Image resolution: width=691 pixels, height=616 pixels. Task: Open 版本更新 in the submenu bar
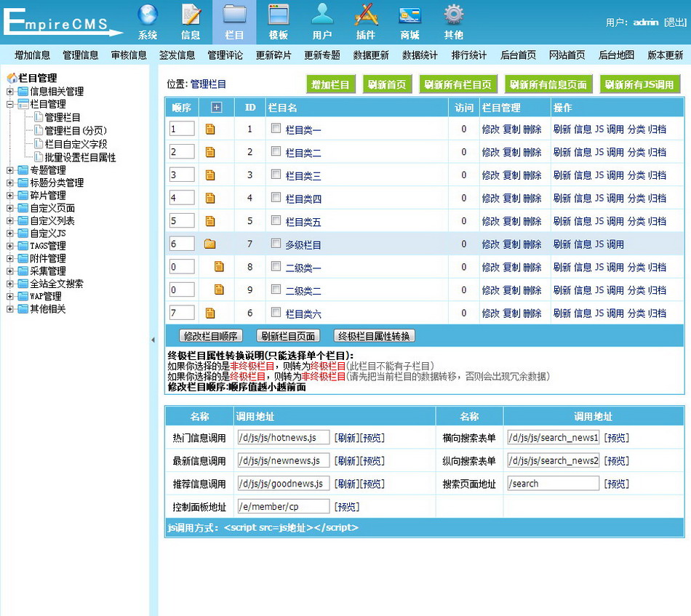(x=665, y=55)
